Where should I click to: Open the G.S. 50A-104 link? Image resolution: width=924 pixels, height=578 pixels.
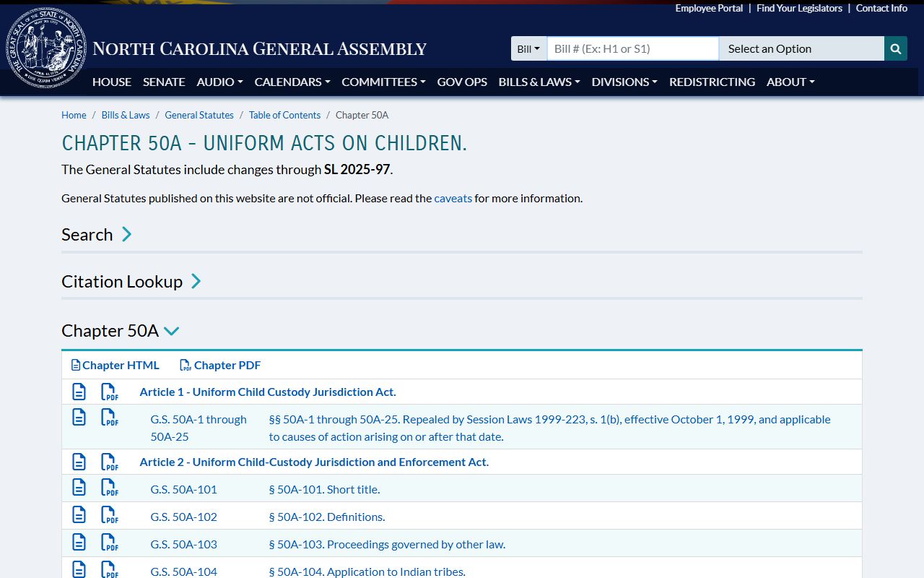183,571
